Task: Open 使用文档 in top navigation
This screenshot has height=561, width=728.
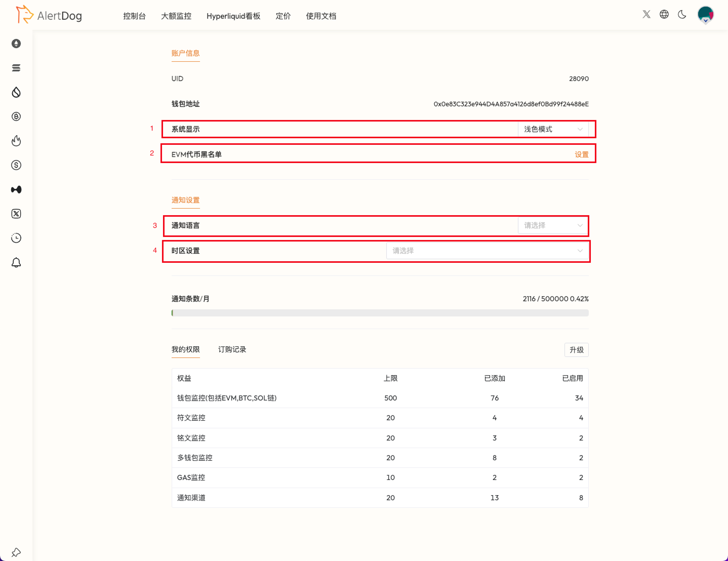Action: click(321, 16)
